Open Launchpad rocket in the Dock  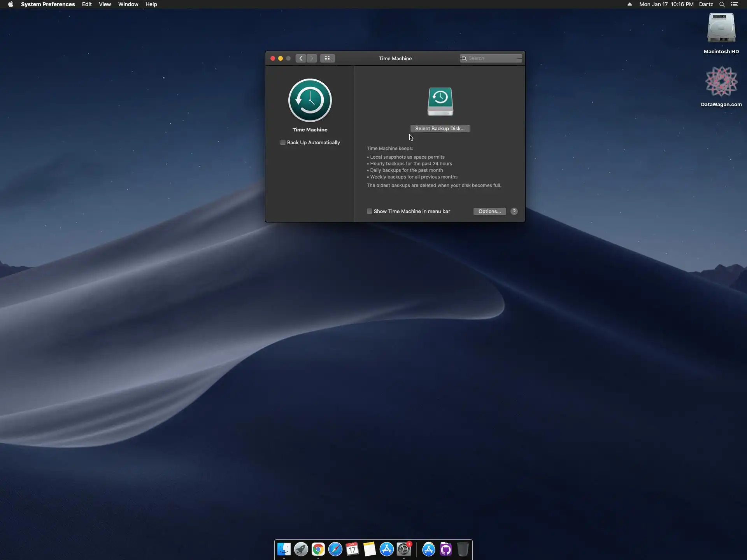[x=301, y=549]
